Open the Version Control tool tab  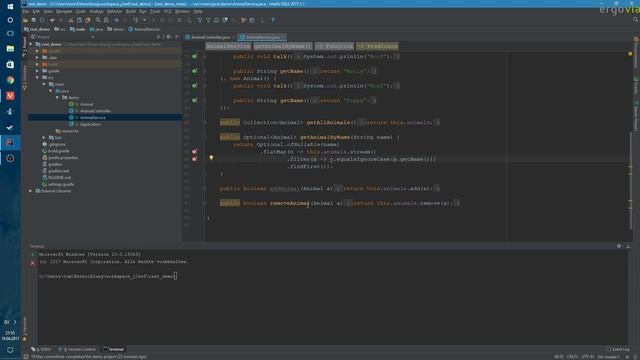pyautogui.click(x=77, y=349)
